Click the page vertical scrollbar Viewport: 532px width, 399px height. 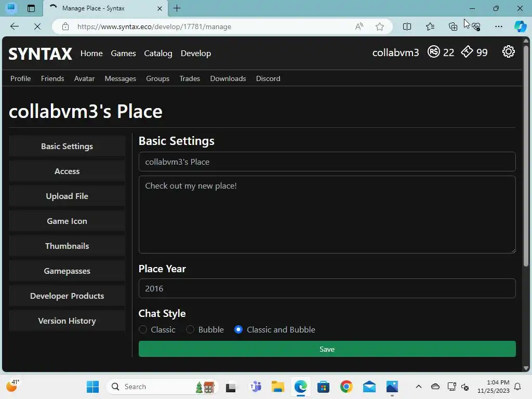point(526,156)
